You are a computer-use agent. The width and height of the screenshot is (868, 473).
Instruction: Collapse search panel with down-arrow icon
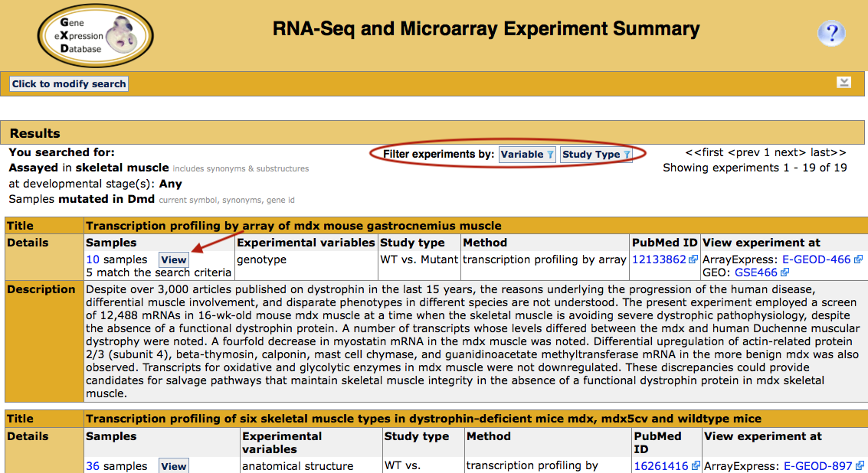pyautogui.click(x=843, y=83)
